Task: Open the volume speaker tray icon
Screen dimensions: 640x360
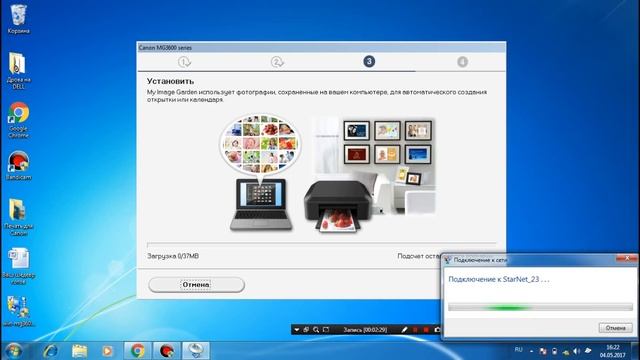Action: click(x=576, y=351)
